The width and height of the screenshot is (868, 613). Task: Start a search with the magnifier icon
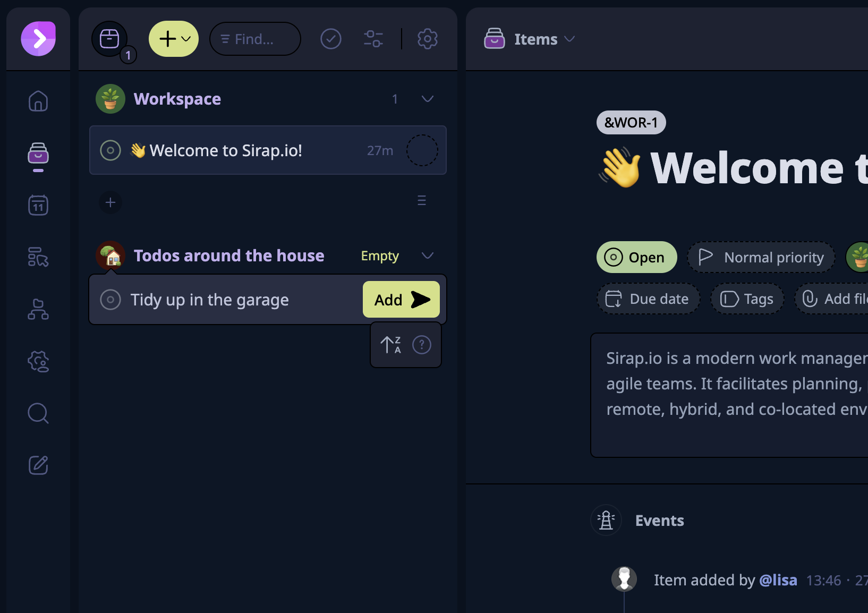click(x=38, y=413)
